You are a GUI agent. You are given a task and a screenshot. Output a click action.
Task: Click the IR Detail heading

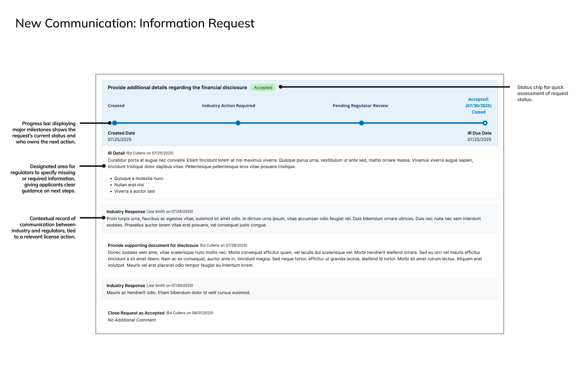click(116, 153)
